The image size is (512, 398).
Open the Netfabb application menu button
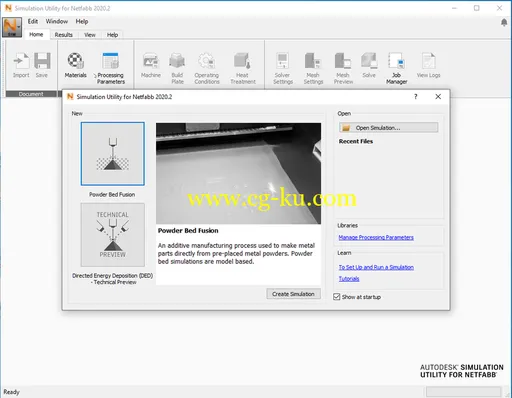(12, 27)
